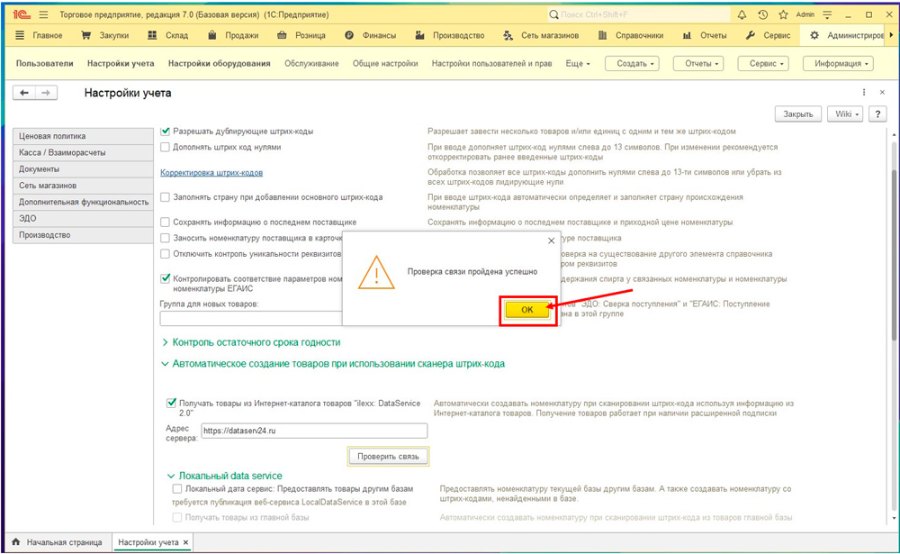Image resolution: width=900 pixels, height=554 pixels.
Task: Select Касса / Взаиморасчеты settings tab
Action: [x=83, y=153]
